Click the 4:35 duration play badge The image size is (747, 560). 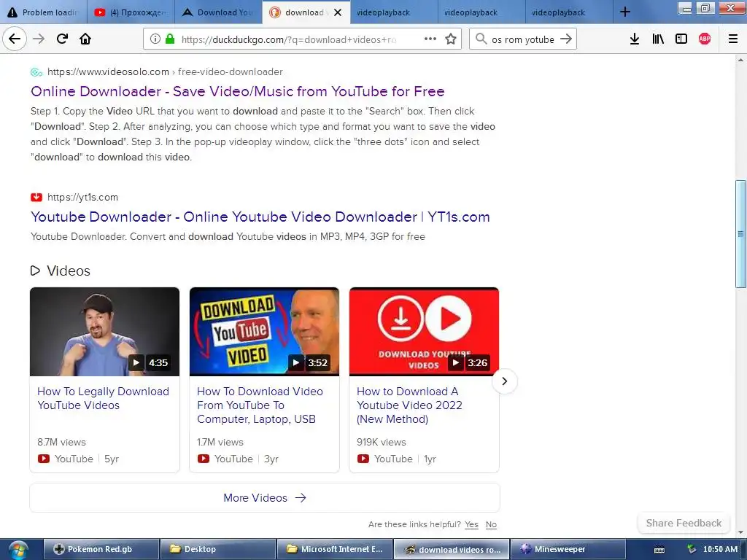point(150,362)
